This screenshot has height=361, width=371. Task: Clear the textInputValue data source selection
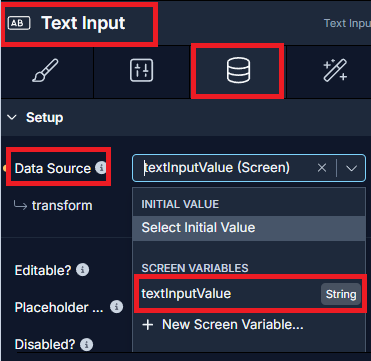322,168
